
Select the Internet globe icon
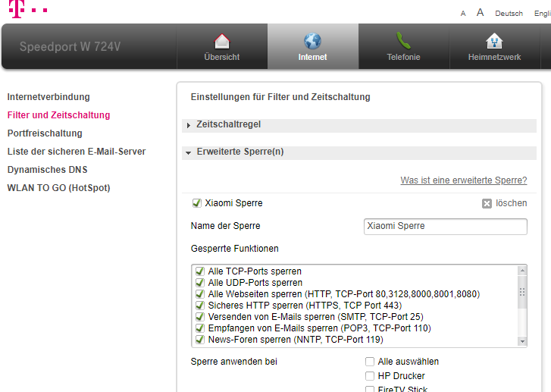tap(312, 41)
